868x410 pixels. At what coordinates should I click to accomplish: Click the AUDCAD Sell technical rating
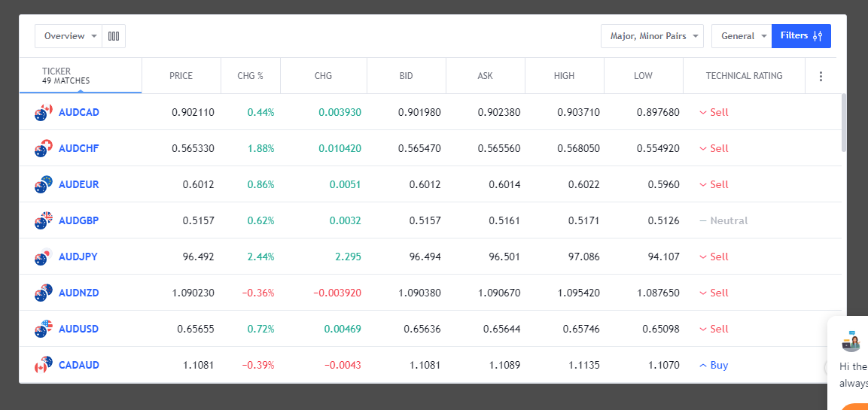(714, 112)
